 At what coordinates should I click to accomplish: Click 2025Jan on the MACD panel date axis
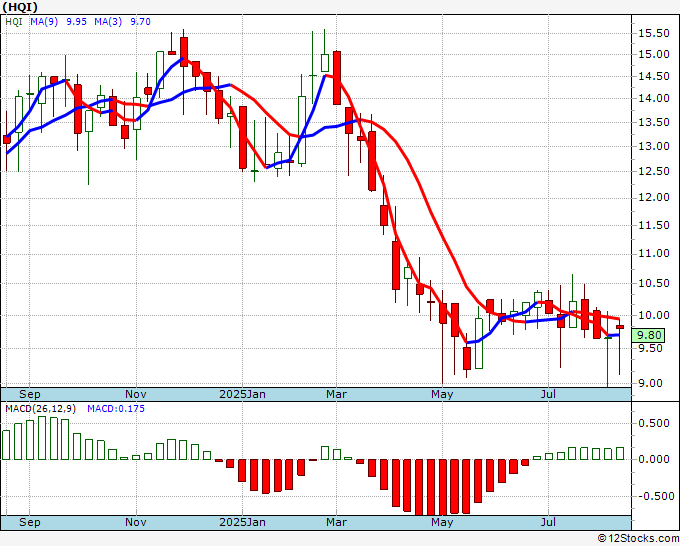tap(242, 522)
